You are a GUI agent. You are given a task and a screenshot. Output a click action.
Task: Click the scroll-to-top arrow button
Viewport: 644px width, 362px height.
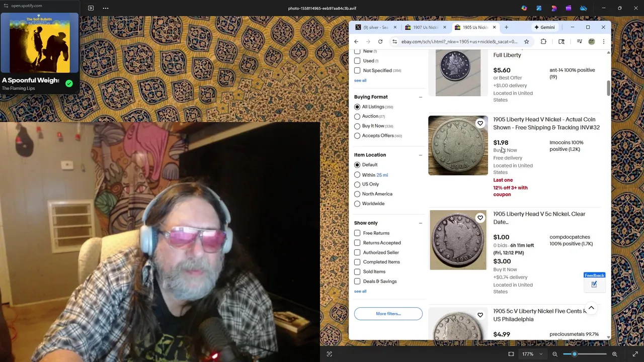pyautogui.click(x=591, y=308)
